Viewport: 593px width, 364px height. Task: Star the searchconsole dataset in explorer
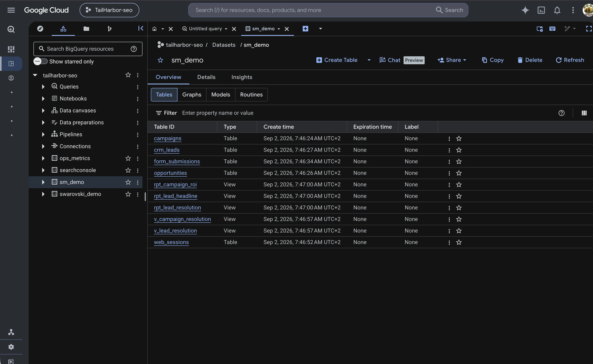point(128,170)
